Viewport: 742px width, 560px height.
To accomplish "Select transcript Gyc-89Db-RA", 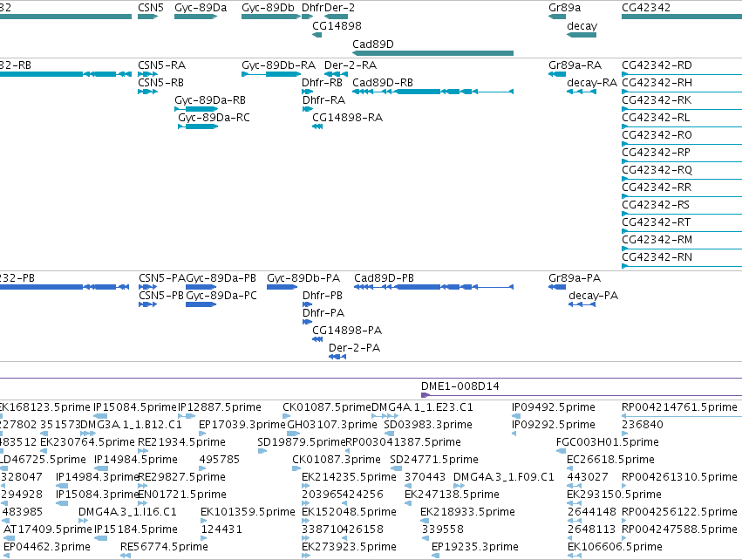I will [278, 65].
